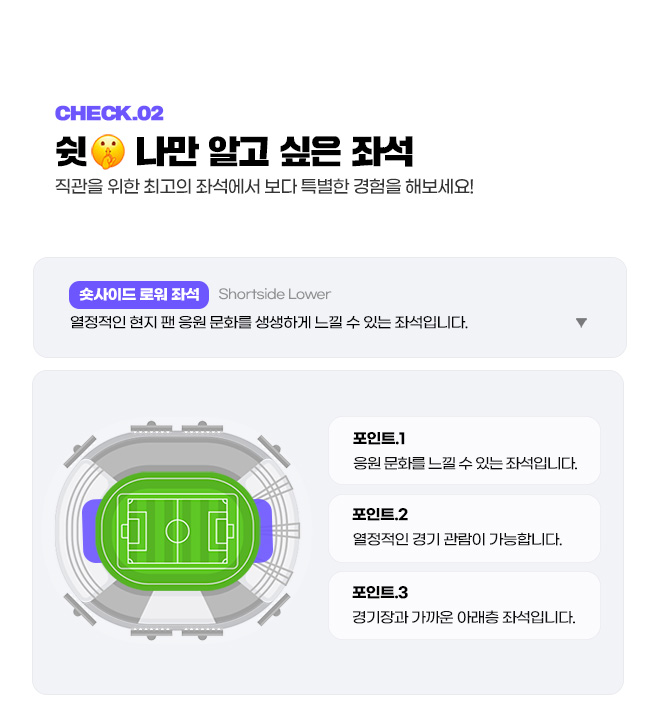Image resolution: width=652 pixels, height=717 pixels.
Task: Click the CHECK.02 purple heading label
Action: [x=109, y=113]
